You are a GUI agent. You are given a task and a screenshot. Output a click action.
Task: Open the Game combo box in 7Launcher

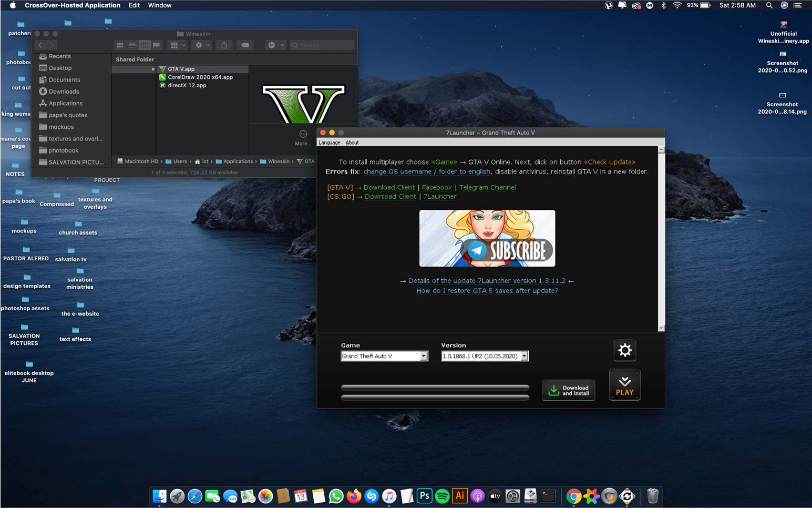pyautogui.click(x=384, y=356)
